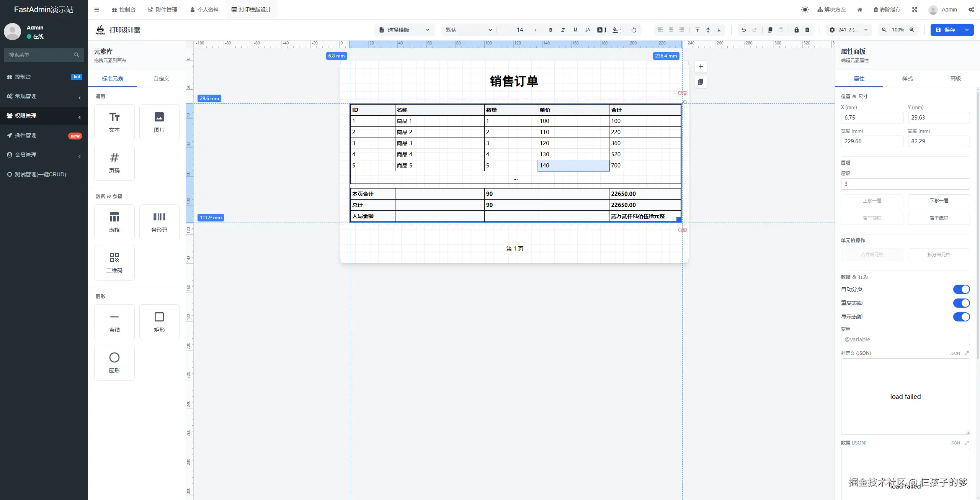Select the 表格 (table) element tool
Viewport: 980px width, 500px height.
(x=114, y=221)
